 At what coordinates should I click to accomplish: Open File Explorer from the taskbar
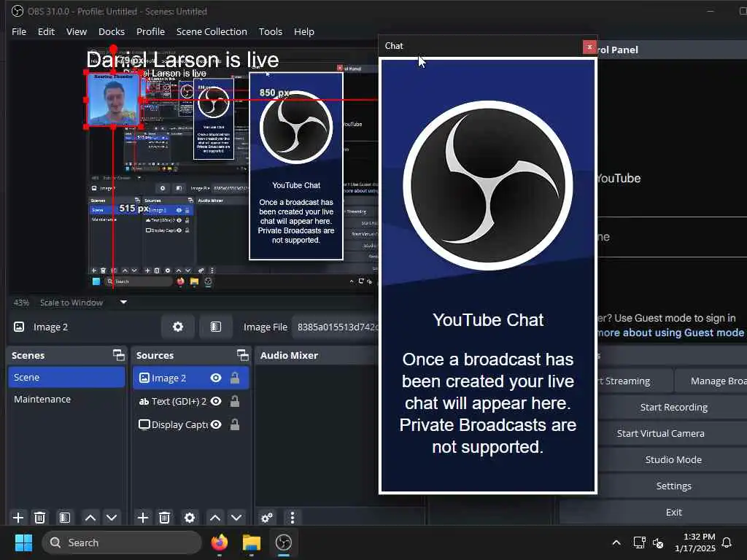(251, 542)
